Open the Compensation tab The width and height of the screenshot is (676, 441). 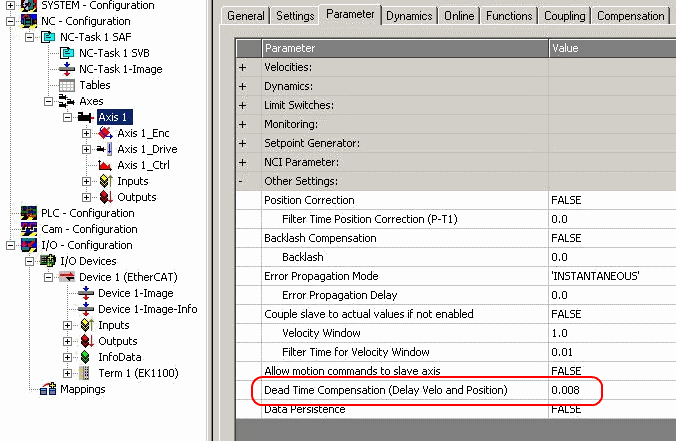click(630, 16)
